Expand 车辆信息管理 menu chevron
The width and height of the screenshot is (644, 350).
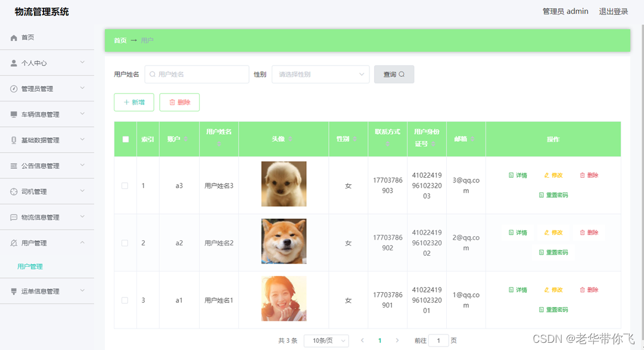pos(82,113)
